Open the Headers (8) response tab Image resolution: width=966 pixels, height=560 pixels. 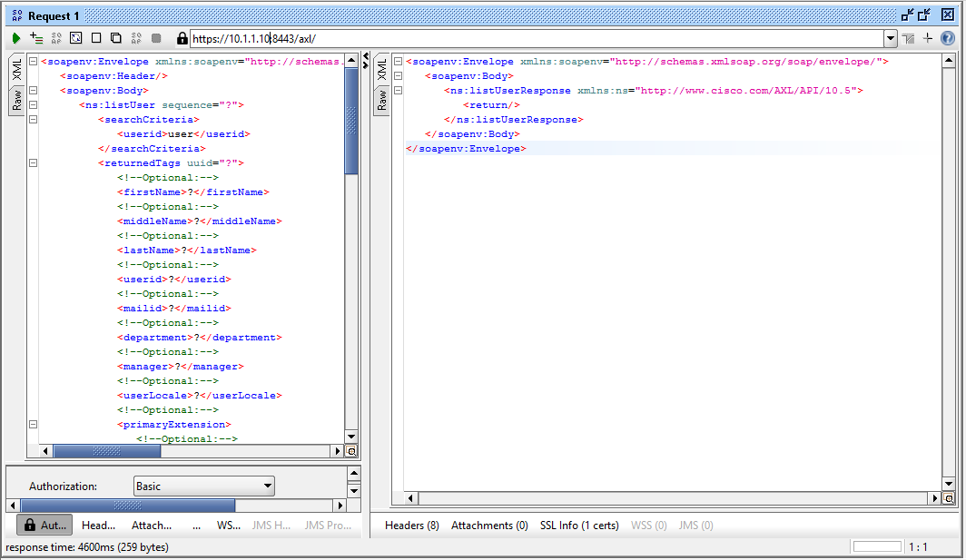(413, 525)
